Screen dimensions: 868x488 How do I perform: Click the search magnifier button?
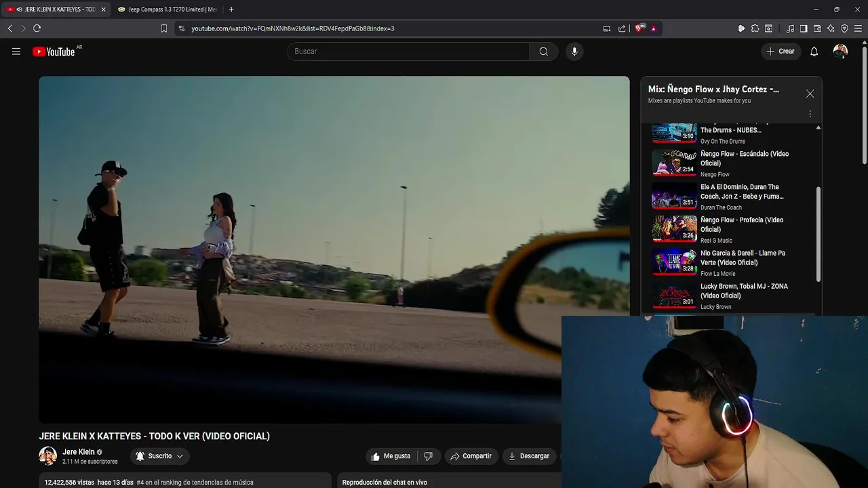(x=544, y=52)
